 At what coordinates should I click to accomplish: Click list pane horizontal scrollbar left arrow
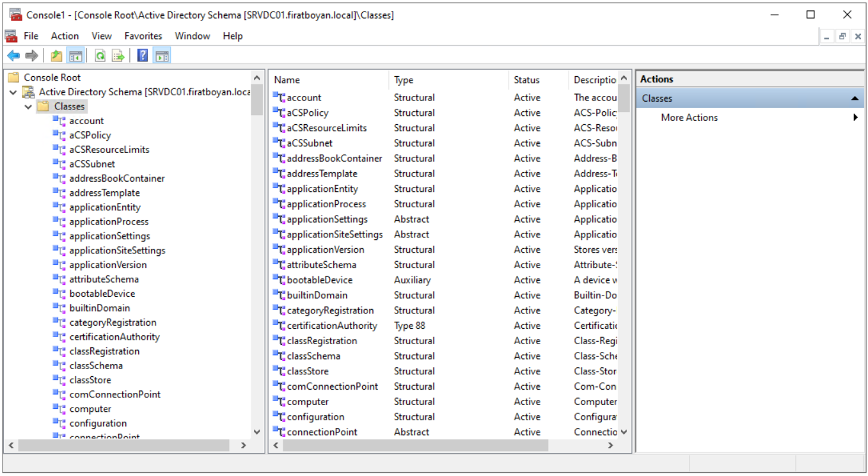276,445
